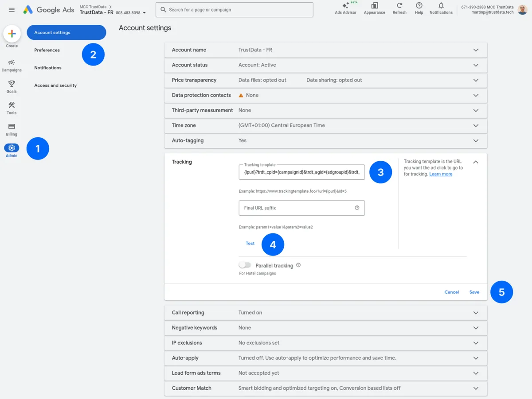Expand the Time zone row
The width and height of the screenshot is (532, 399).
(x=476, y=125)
